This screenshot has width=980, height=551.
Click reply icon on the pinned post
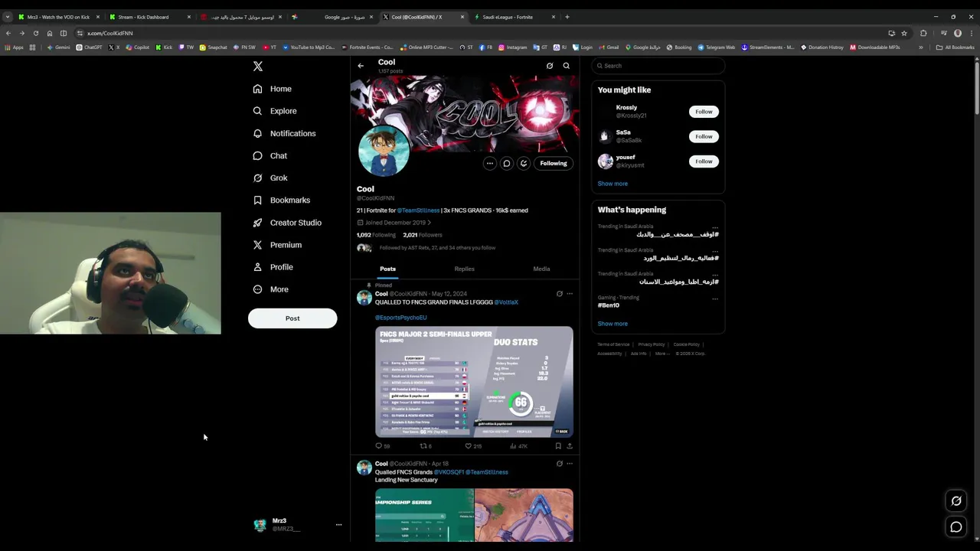378,445
